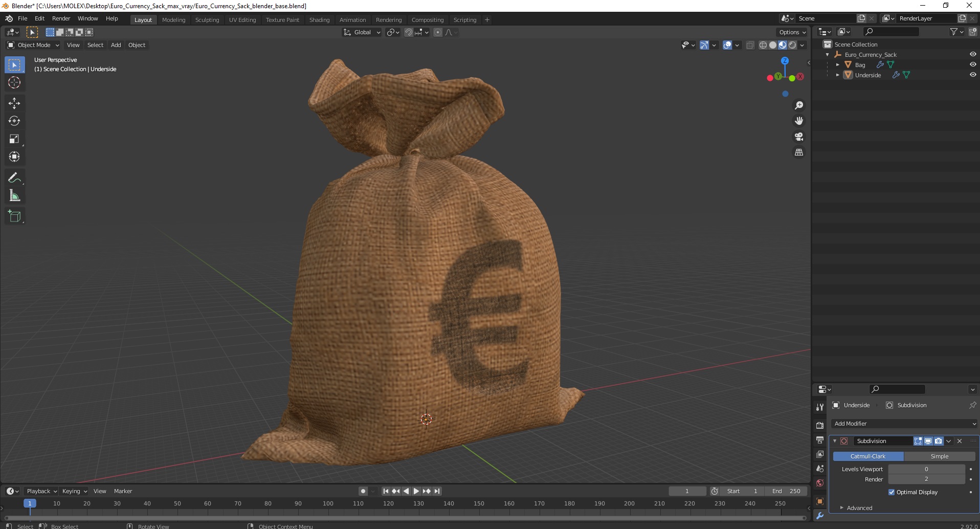980x529 pixels.
Task: Switch to the UV Editing workspace tab
Action: click(242, 20)
